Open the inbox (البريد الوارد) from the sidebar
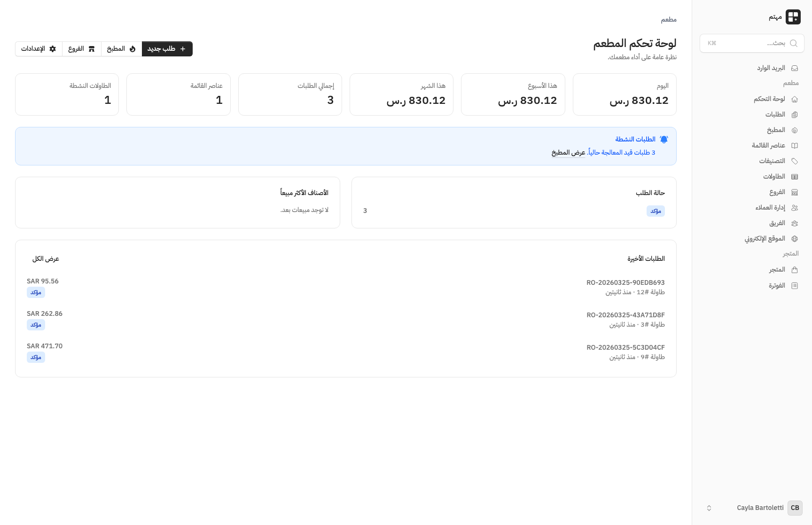This screenshot has height=525, width=812. pos(795,68)
